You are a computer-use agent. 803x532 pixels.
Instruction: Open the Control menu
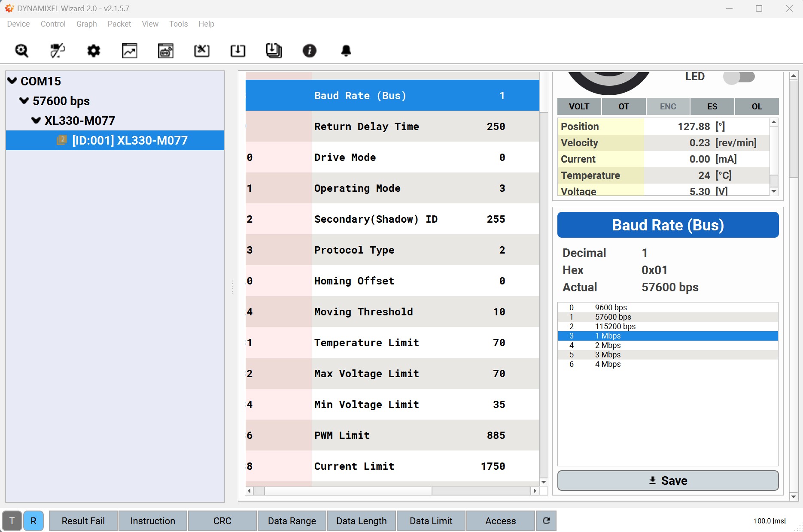53,24
